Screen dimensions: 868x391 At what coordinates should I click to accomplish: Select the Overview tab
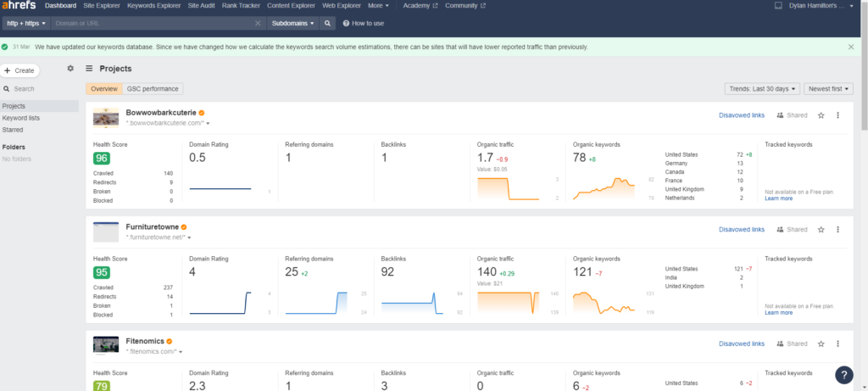click(x=104, y=88)
